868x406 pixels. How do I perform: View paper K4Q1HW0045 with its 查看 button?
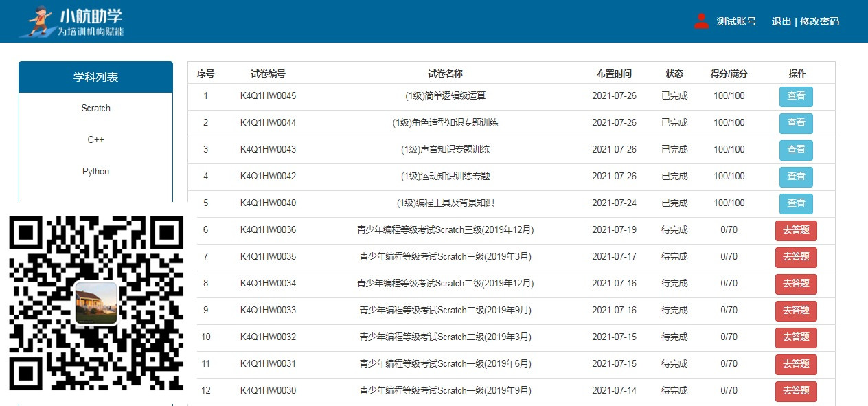click(796, 96)
